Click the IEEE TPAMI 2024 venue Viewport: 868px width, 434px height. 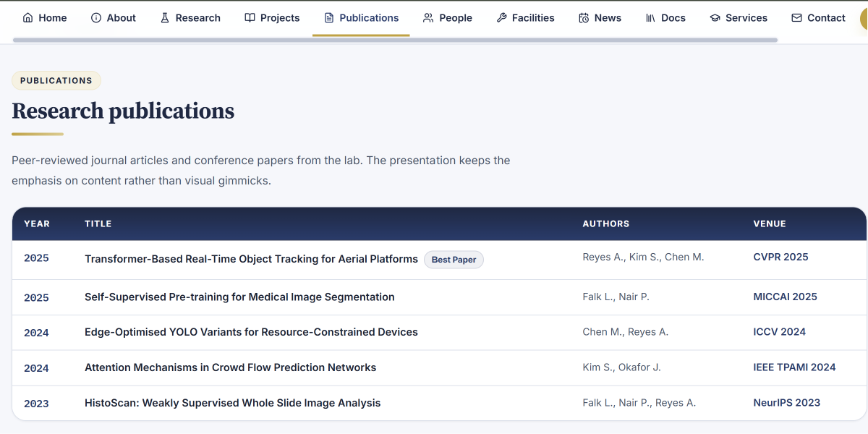point(794,367)
